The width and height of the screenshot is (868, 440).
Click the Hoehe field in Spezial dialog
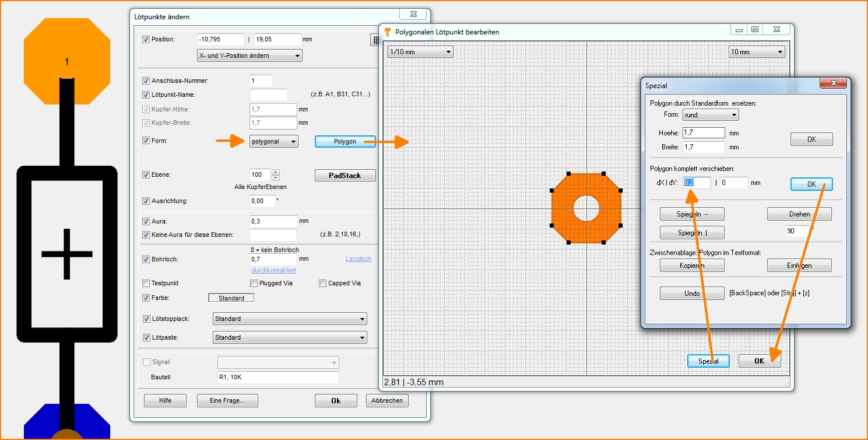click(x=704, y=133)
